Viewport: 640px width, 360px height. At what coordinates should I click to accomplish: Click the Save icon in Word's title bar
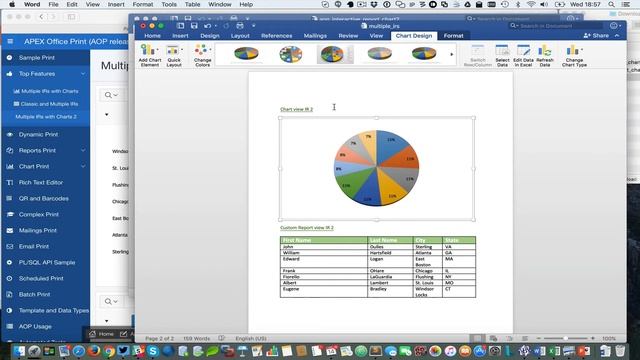pos(194,26)
